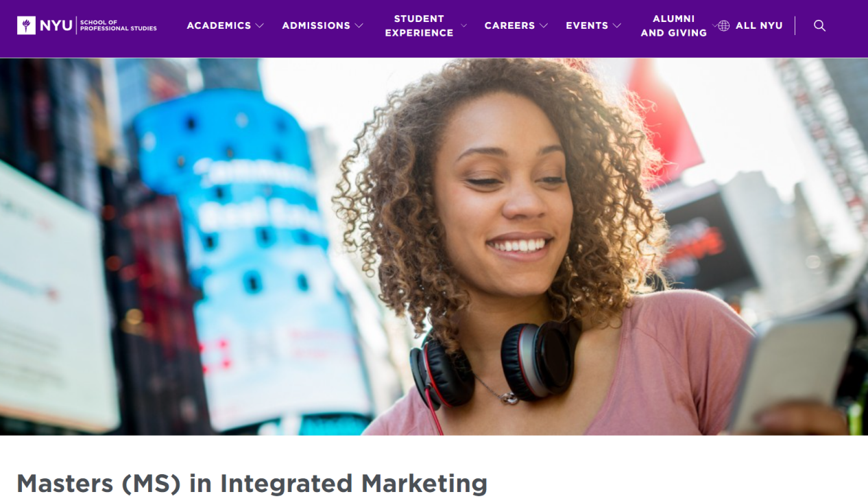
Task: Click the NYU wordmark in the header
Action: pos(56,25)
